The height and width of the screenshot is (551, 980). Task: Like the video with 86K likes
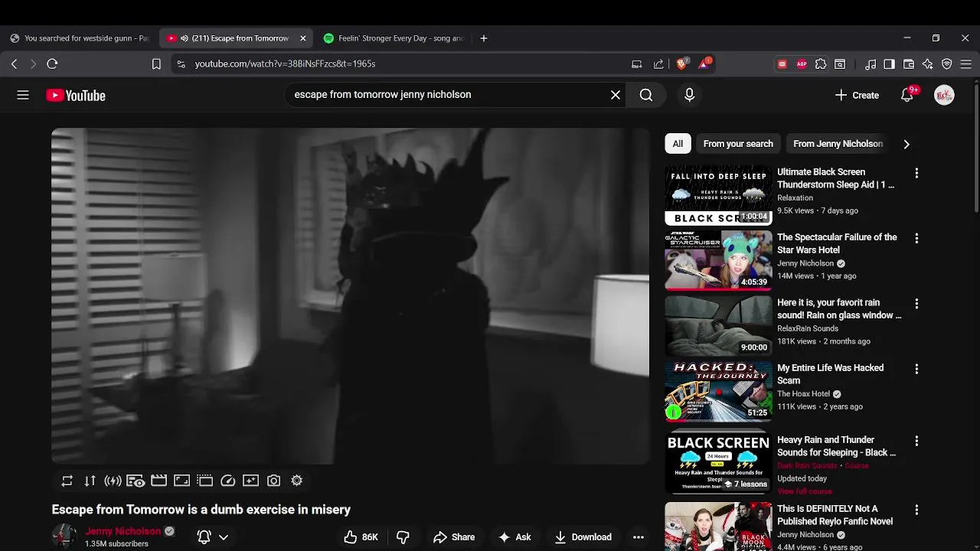[361, 537]
